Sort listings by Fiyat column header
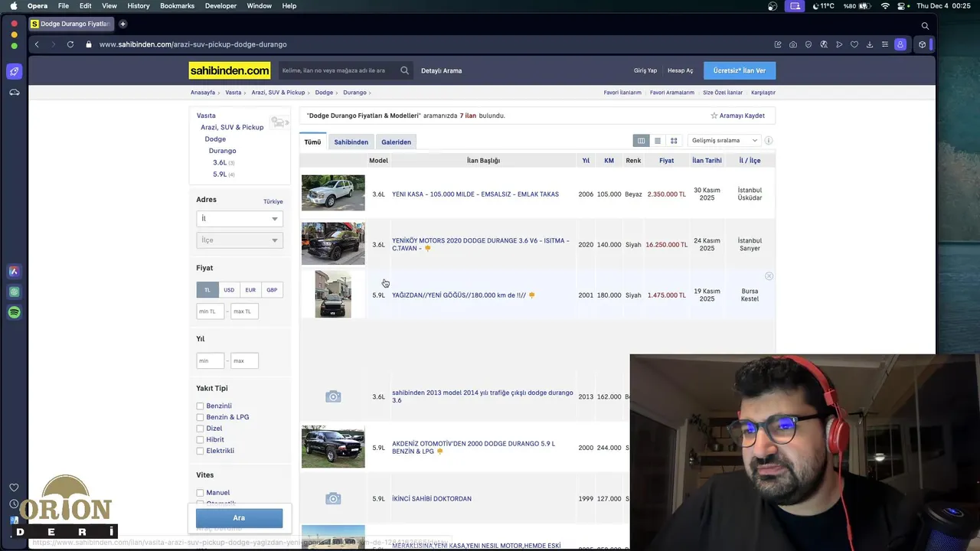Image resolution: width=980 pixels, height=551 pixels. click(x=667, y=161)
